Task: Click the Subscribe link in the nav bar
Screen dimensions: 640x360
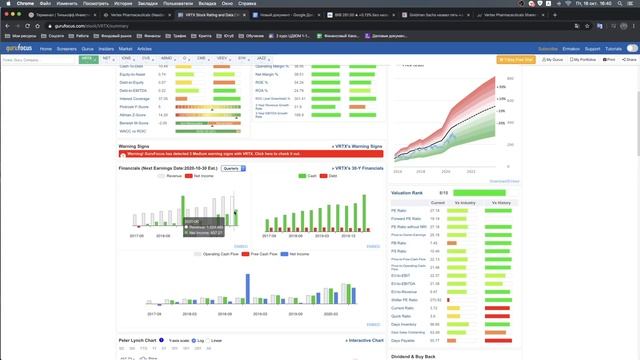Action: (548, 49)
